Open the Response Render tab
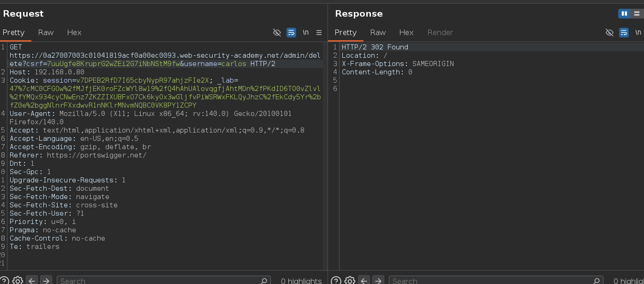The height and width of the screenshot is (284, 644). (x=440, y=32)
